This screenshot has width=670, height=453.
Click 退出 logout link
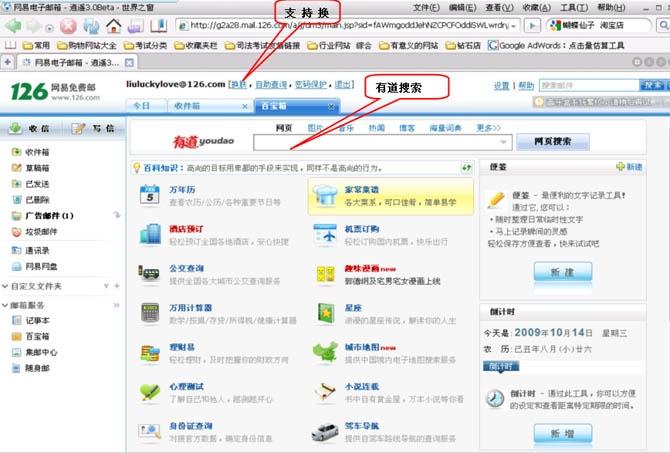click(x=343, y=85)
